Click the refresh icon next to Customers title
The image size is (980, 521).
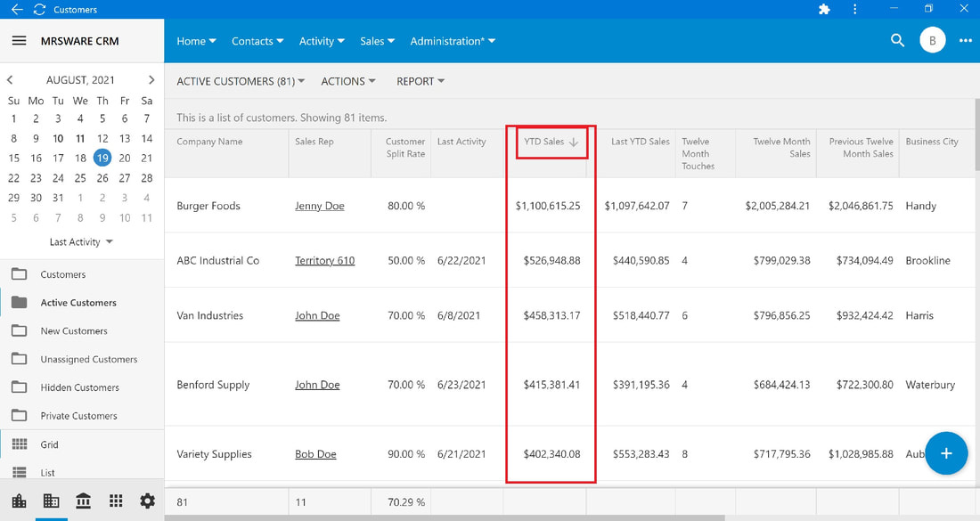click(39, 10)
